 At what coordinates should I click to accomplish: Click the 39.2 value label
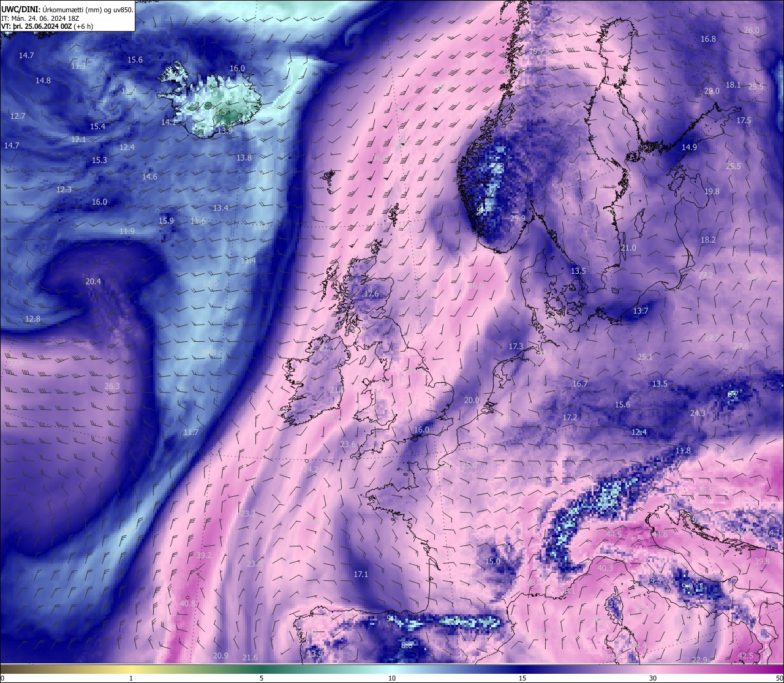click(204, 555)
